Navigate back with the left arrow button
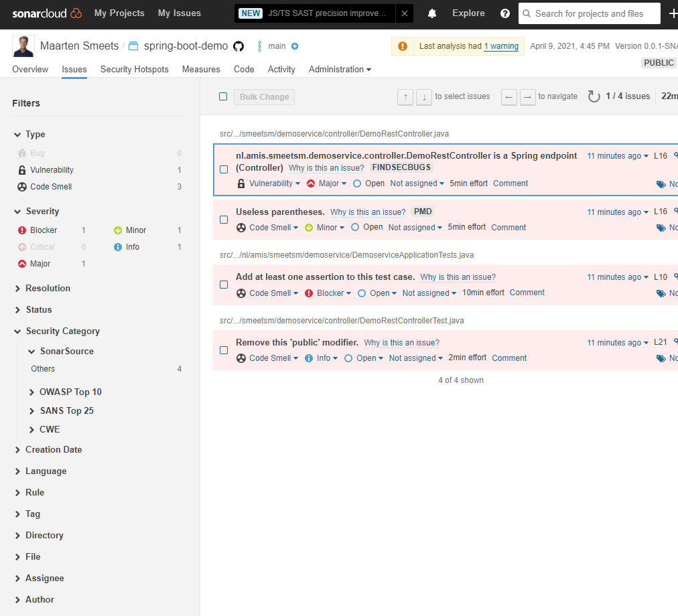Image resolution: width=678 pixels, height=616 pixels. (x=509, y=97)
